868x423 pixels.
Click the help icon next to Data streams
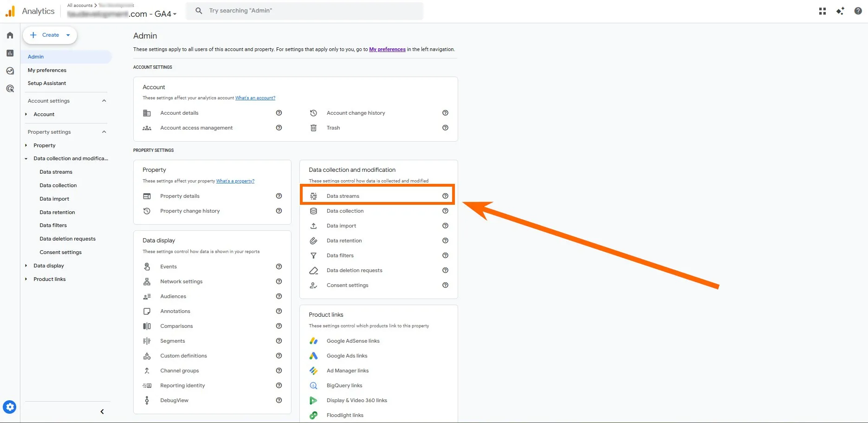pos(445,196)
